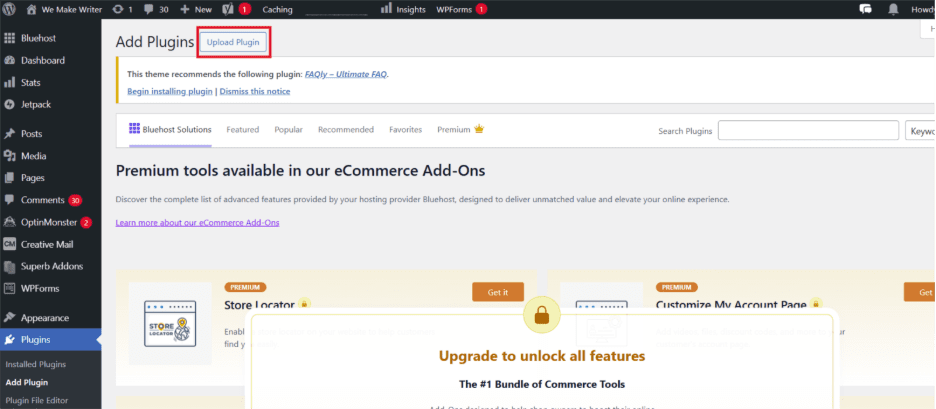Open WPForms in the admin bar

click(x=461, y=9)
